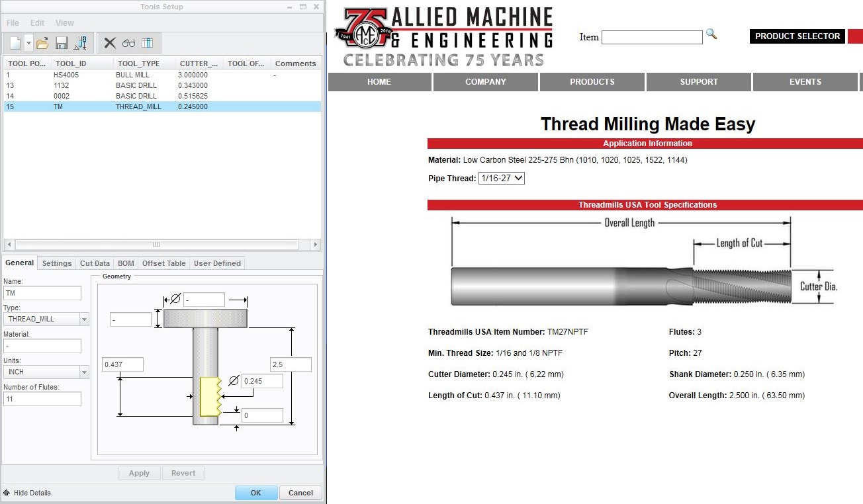
Task: Click the Allied Machine 75 years logo
Action: [443, 36]
